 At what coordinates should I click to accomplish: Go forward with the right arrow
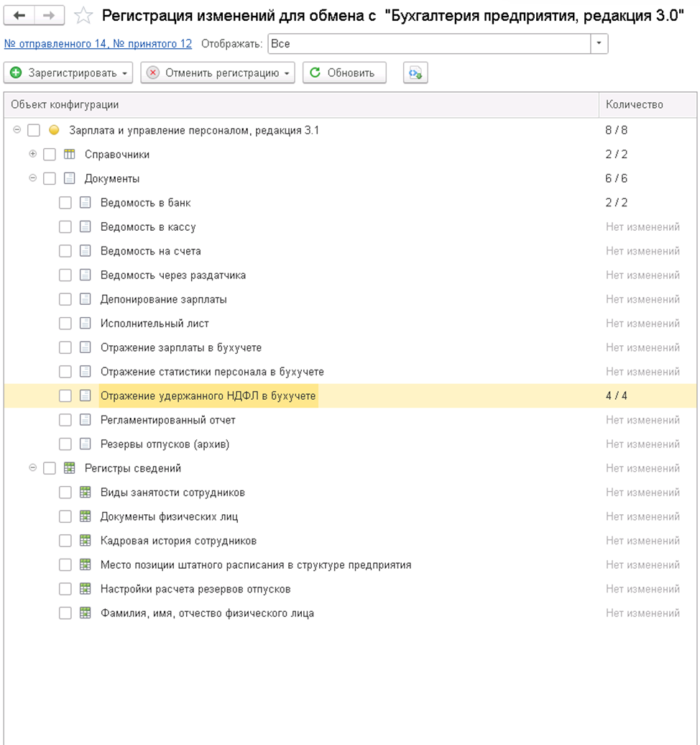(48, 16)
